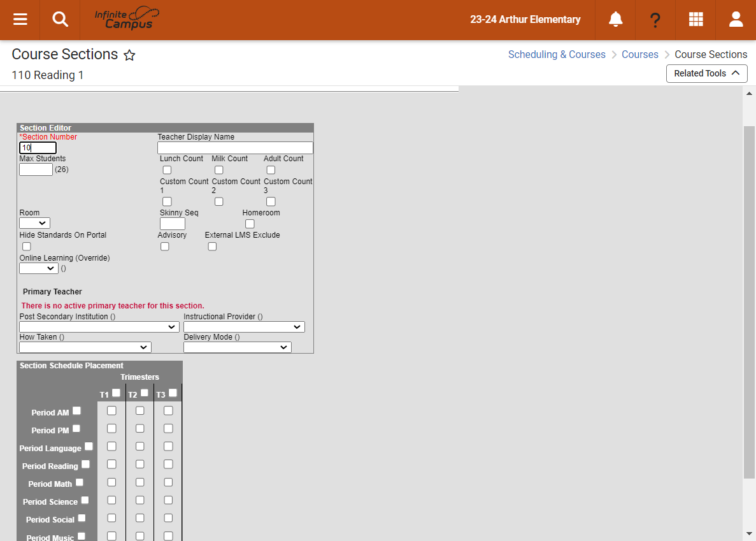Open the Delivery Mode dropdown

click(x=237, y=347)
